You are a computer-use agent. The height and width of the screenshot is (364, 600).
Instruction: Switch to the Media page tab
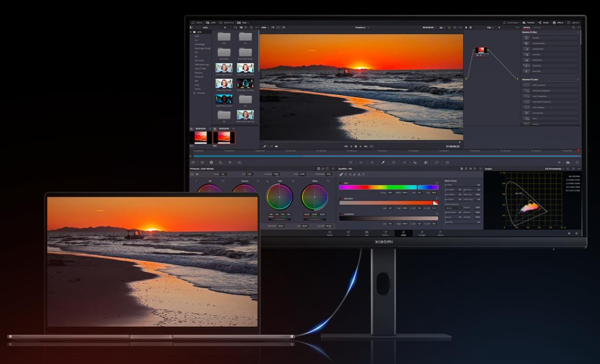pos(330,233)
